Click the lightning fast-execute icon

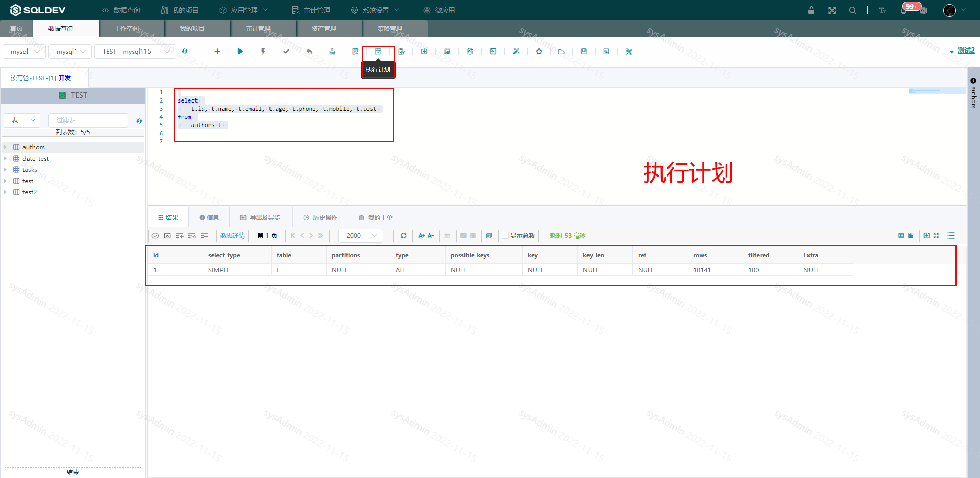pyautogui.click(x=263, y=52)
